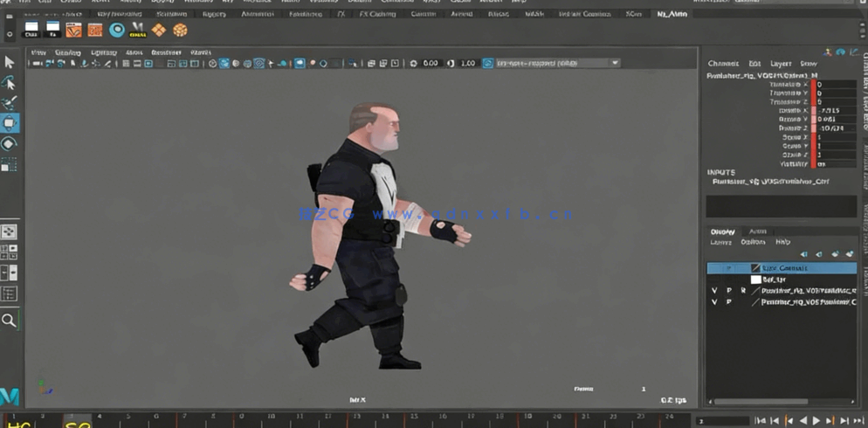Open the panel Shading menu

67,52
